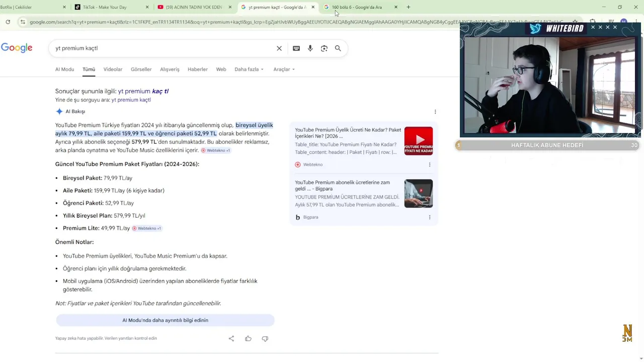Click the magnifier search submit icon
The width and height of the screenshot is (644, 362).
tap(338, 48)
